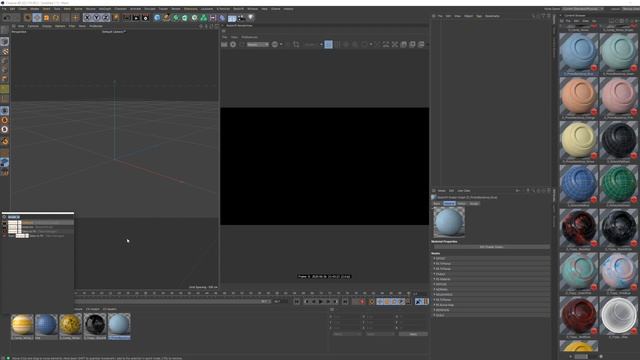Toggle the orange Viewport Solo icon in left palette

coord(4,120)
